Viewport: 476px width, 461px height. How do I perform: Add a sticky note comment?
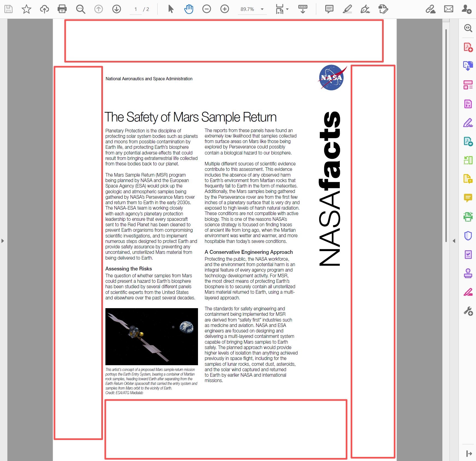329,9
